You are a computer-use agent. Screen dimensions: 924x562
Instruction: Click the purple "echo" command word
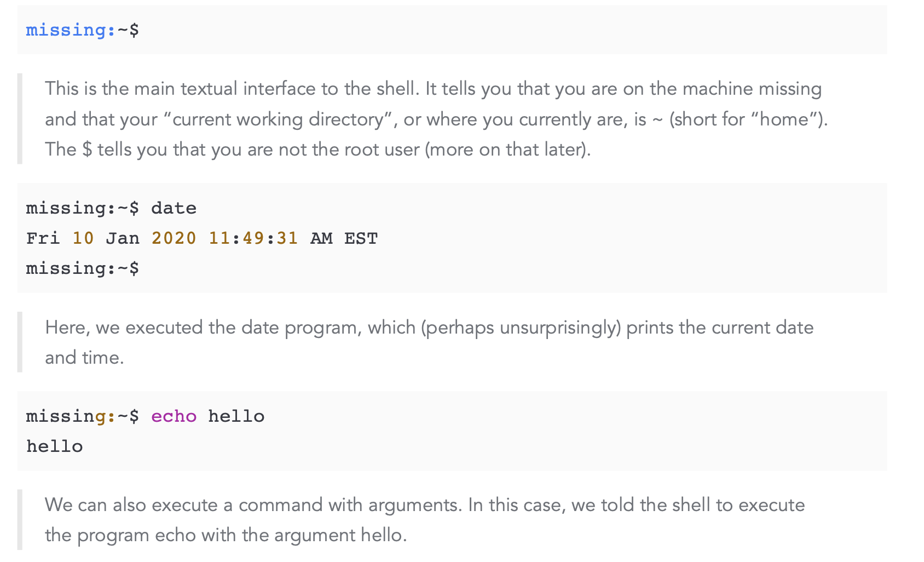tap(174, 416)
